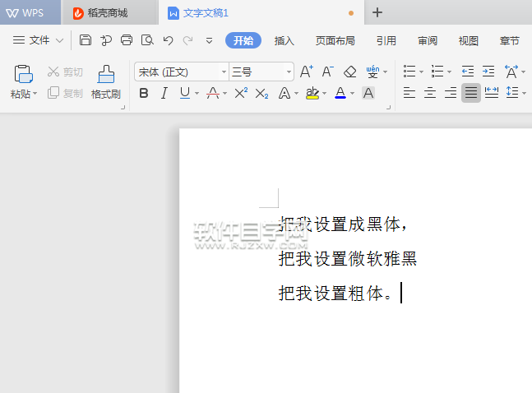Toggle Character Shading A icon

[368, 93]
